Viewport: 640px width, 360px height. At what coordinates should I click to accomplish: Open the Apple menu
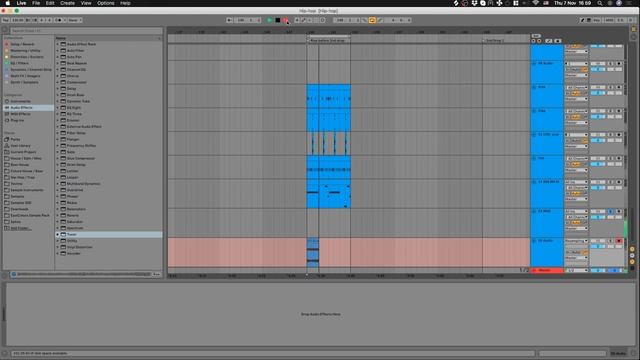[x=8, y=3]
